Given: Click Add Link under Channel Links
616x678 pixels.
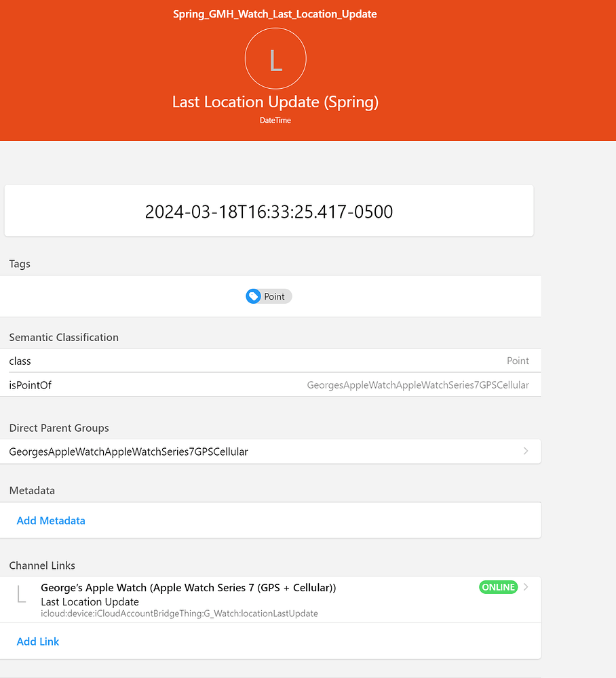Looking at the screenshot, I should [x=37, y=641].
